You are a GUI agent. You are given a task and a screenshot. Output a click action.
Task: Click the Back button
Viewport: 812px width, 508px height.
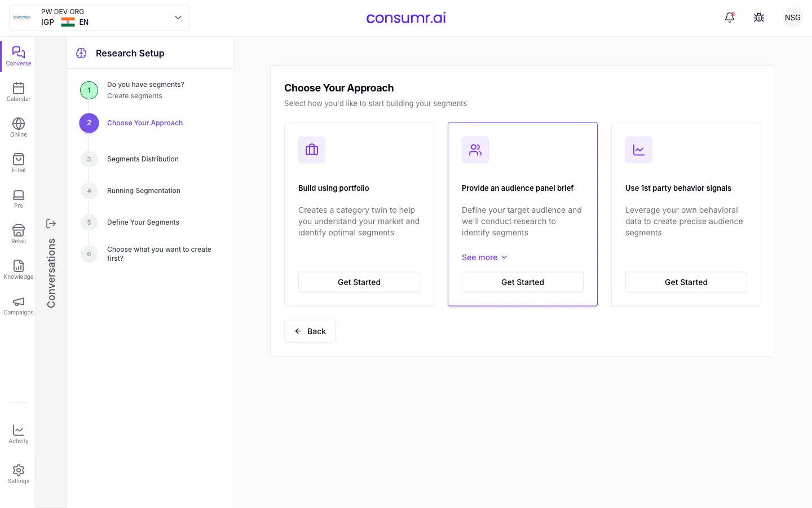310,331
